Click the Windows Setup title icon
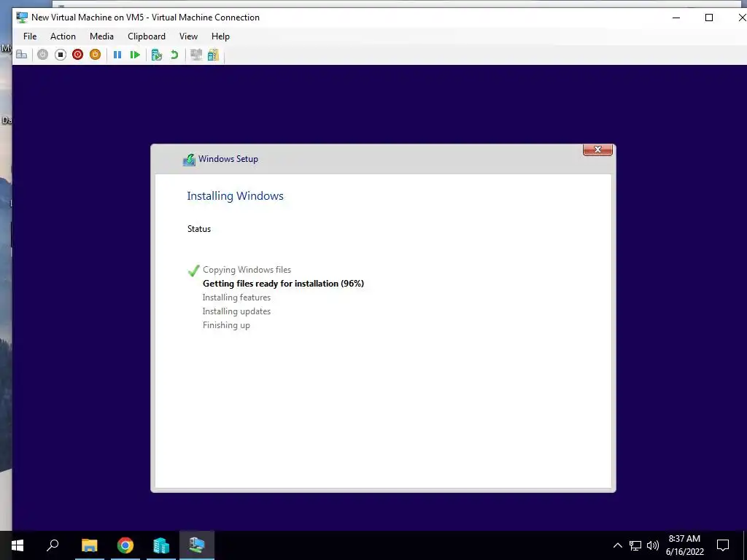The width and height of the screenshot is (747, 560). click(189, 160)
